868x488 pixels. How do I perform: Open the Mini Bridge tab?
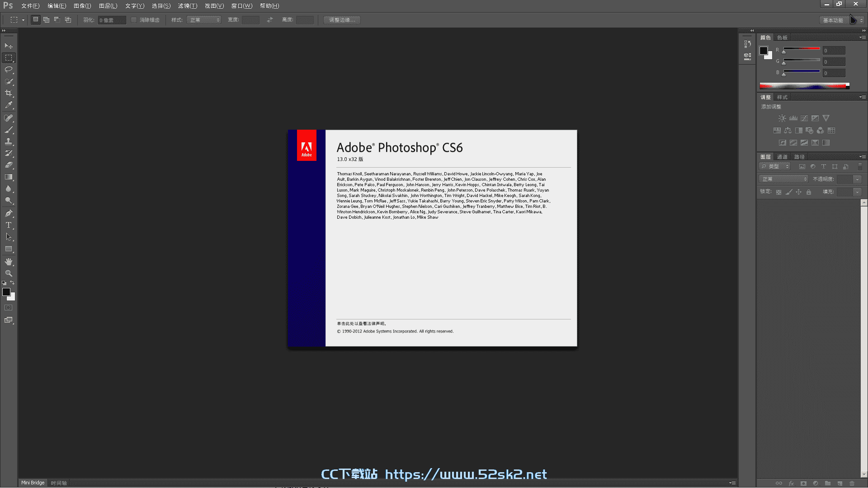[x=33, y=483]
